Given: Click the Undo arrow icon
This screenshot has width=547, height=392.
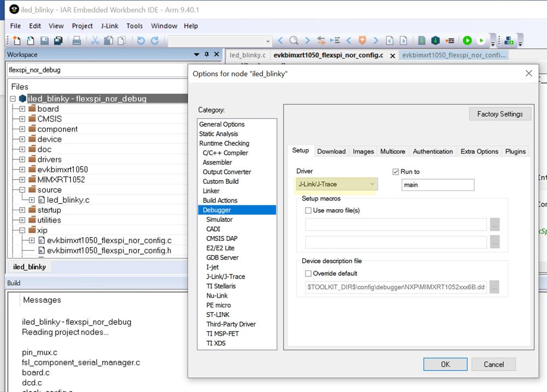Looking at the screenshot, I should tap(141, 41).
